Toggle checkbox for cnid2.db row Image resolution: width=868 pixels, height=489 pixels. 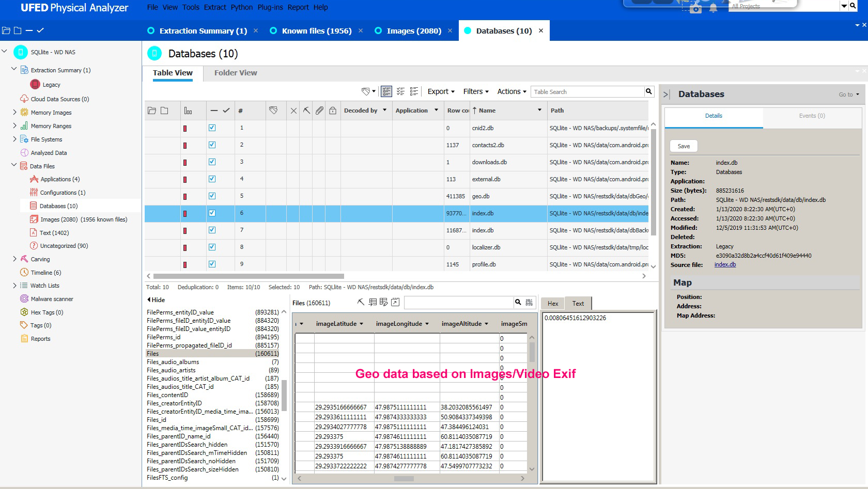(x=212, y=128)
